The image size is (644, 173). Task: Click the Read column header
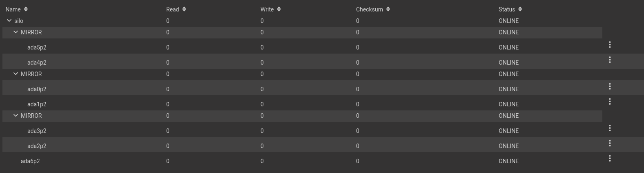173,9
